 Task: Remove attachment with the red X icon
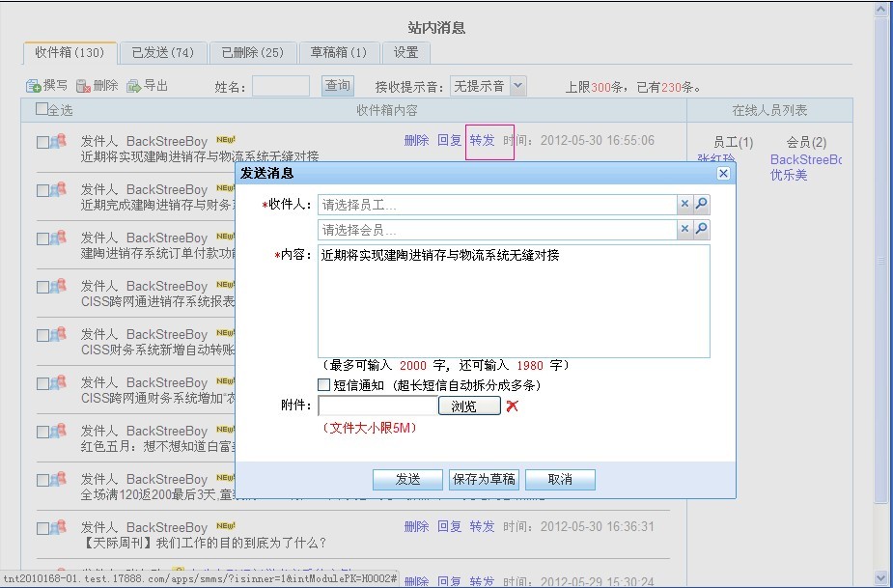513,406
